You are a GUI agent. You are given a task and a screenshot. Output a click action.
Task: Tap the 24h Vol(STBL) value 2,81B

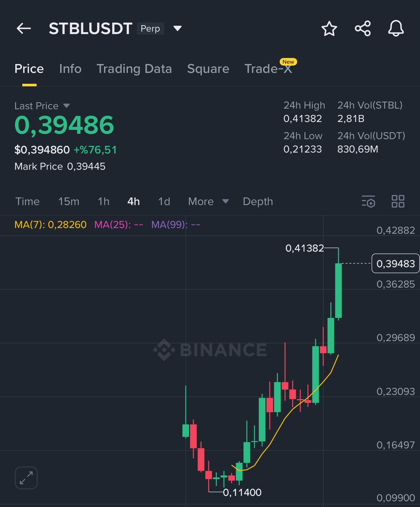351,119
